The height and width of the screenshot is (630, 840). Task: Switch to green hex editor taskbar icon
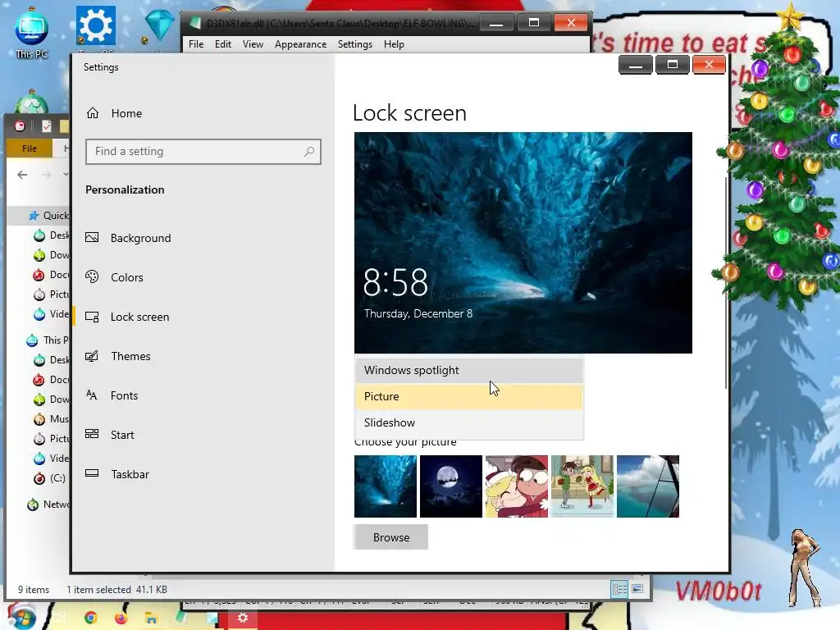tap(182, 619)
